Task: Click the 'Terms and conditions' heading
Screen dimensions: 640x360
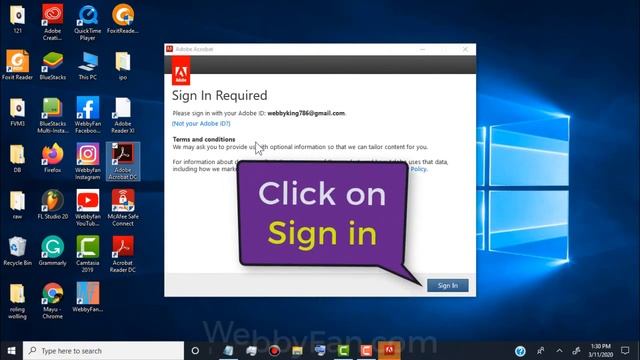Action: tap(204, 139)
